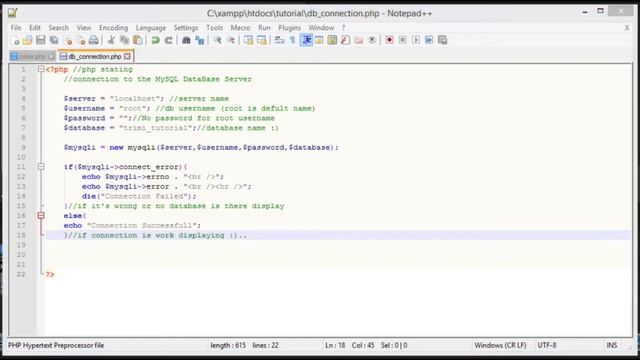Click Windows (CR LF) in status bar
This screenshot has width=640, height=360.
point(500,345)
